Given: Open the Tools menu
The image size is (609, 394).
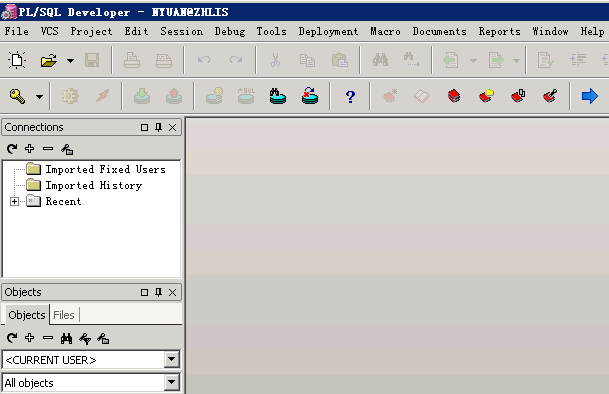Looking at the screenshot, I should pos(271,31).
